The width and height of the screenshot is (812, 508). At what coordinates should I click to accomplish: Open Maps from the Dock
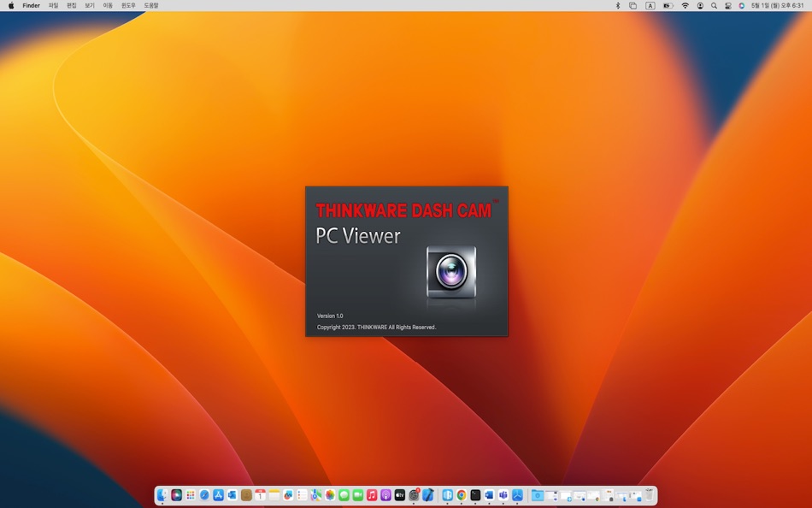pos(316,495)
